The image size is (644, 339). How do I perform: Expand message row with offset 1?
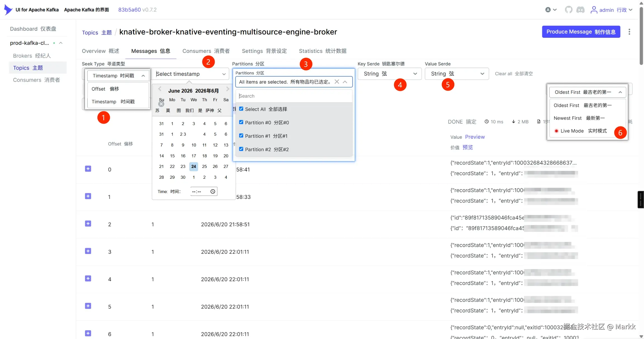coord(88,196)
